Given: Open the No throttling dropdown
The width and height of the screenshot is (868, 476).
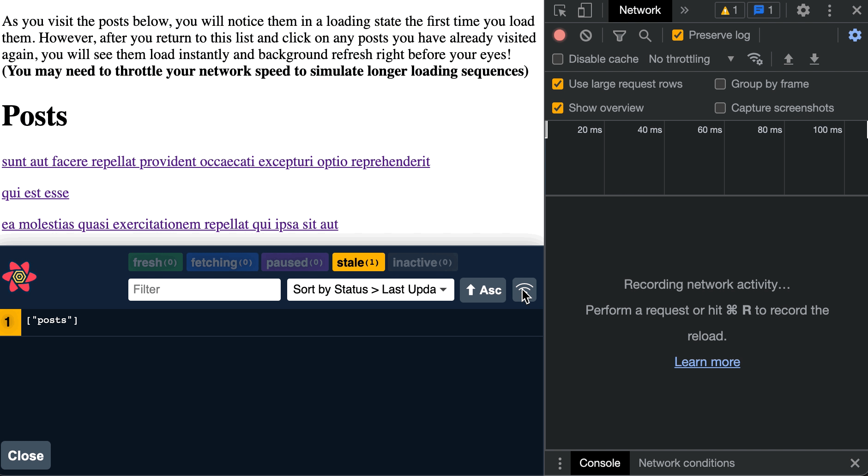Looking at the screenshot, I should [691, 59].
